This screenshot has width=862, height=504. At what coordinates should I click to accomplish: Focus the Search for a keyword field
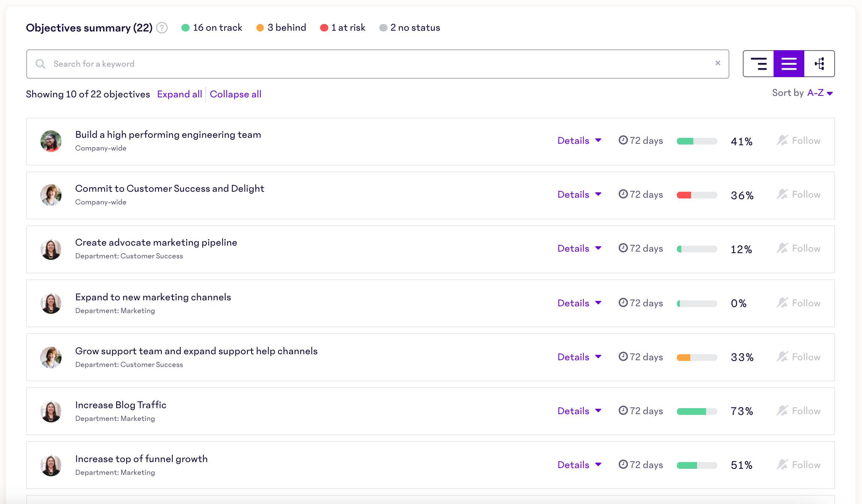coord(375,64)
